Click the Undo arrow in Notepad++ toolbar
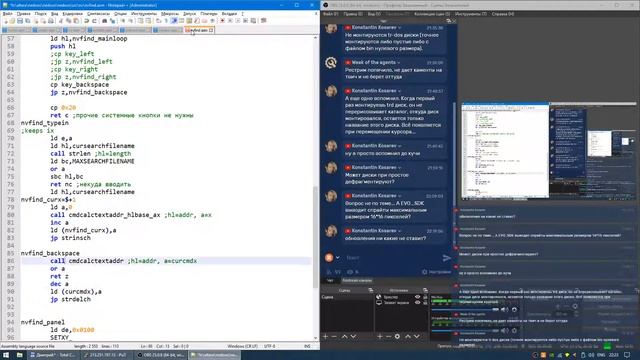This screenshot has height=360, width=640. pos(87,20)
